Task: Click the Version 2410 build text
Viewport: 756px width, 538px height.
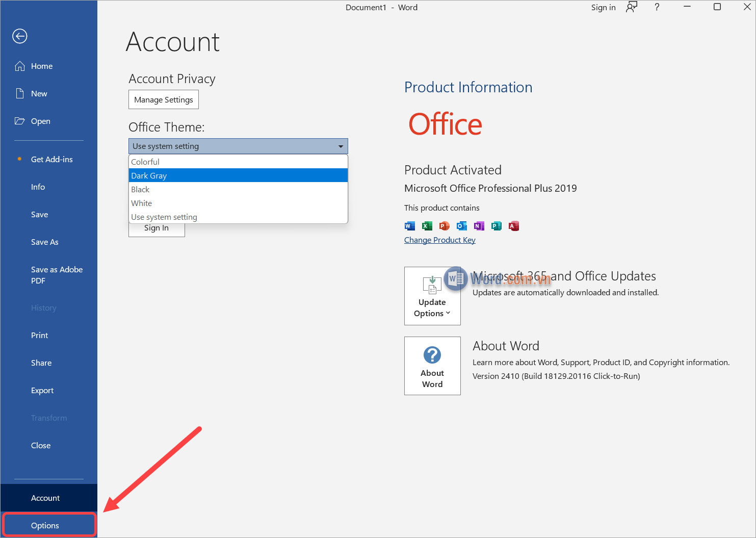Action: tap(556, 376)
